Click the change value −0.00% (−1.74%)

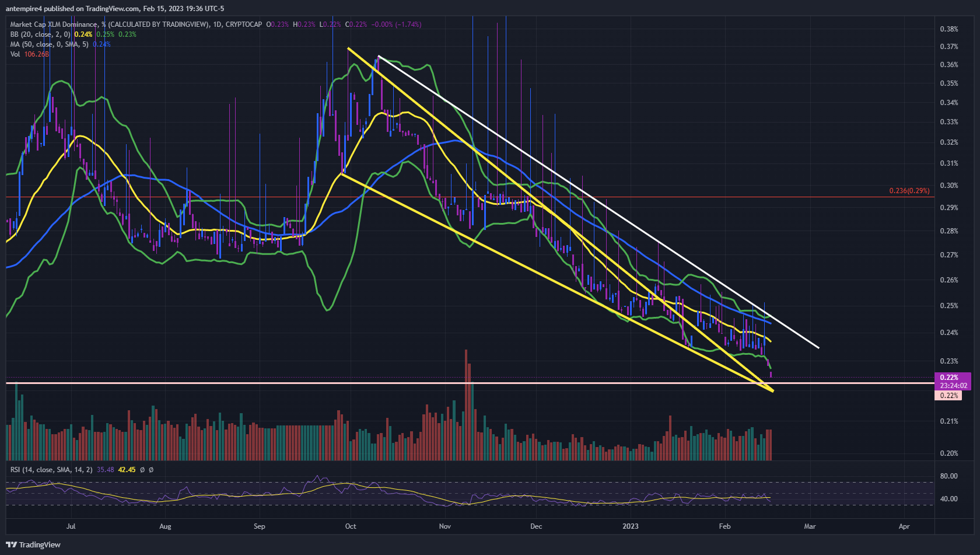click(397, 25)
